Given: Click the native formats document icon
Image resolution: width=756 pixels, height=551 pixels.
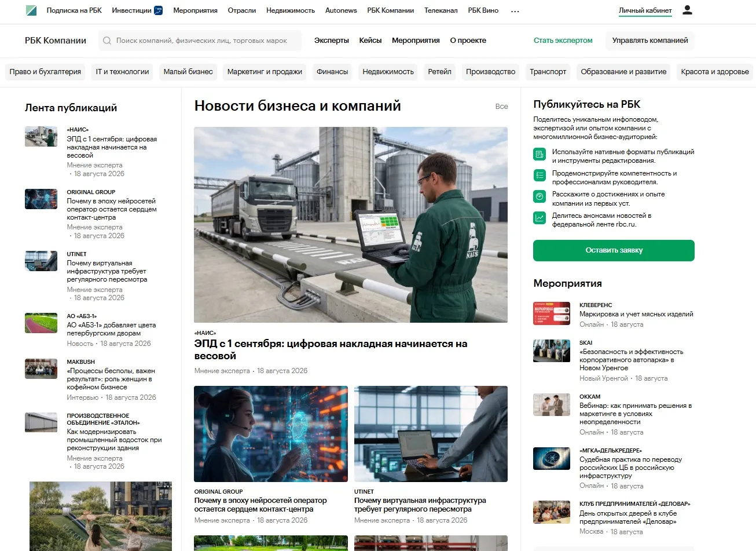Looking at the screenshot, I should click(x=540, y=154).
